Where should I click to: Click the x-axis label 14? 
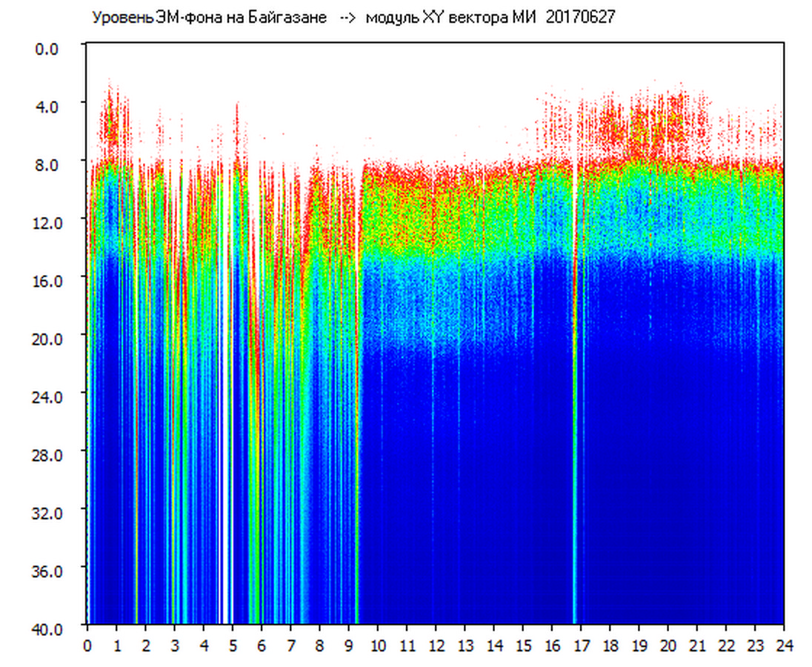[x=493, y=645]
